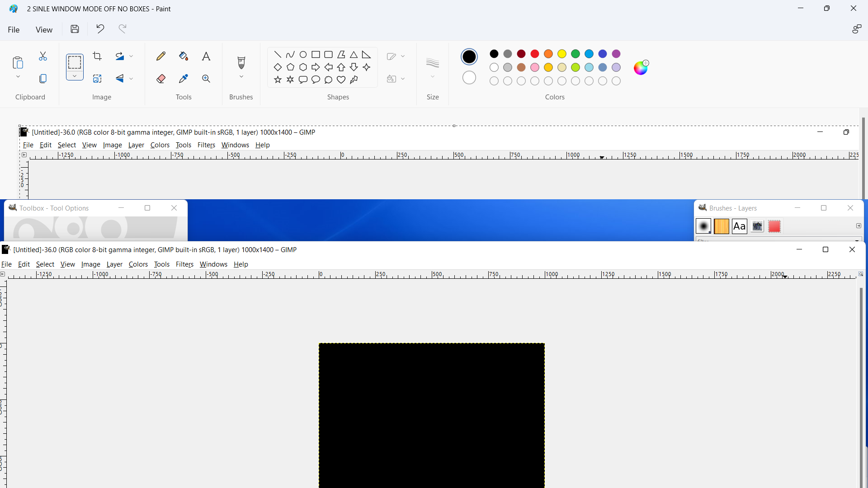This screenshot has width=868, height=488.
Task: Click the Brushes tab icon in GIMP dock
Action: (703, 226)
